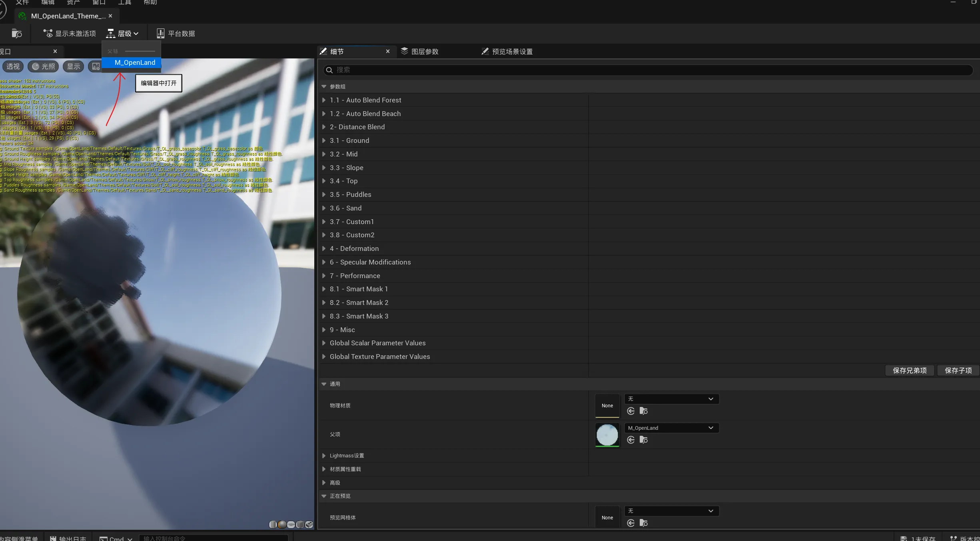Open 父项 M_OpenLand asset dropdown
Viewport: 980px width, 541px height.
tap(672, 428)
